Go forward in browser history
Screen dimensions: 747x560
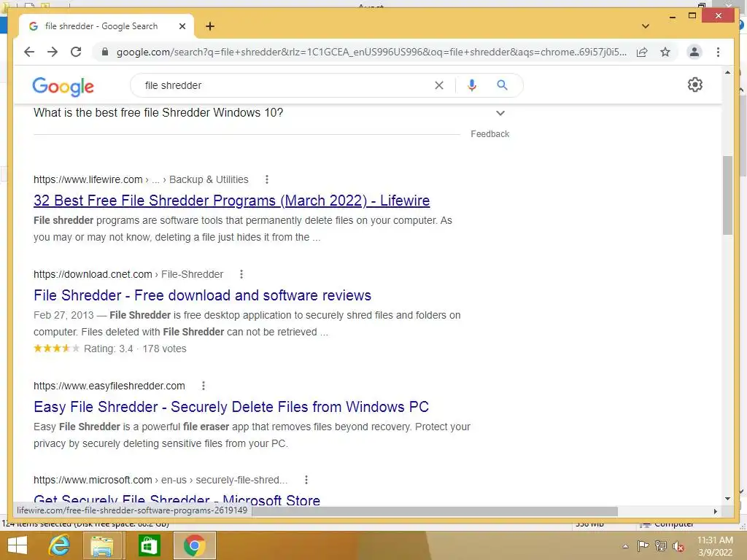pyautogui.click(x=53, y=52)
